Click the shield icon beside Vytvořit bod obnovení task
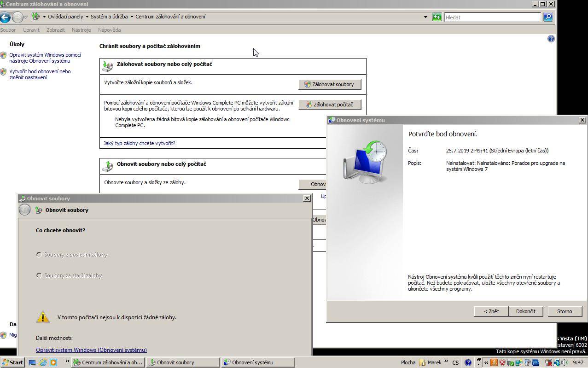 pos(4,72)
